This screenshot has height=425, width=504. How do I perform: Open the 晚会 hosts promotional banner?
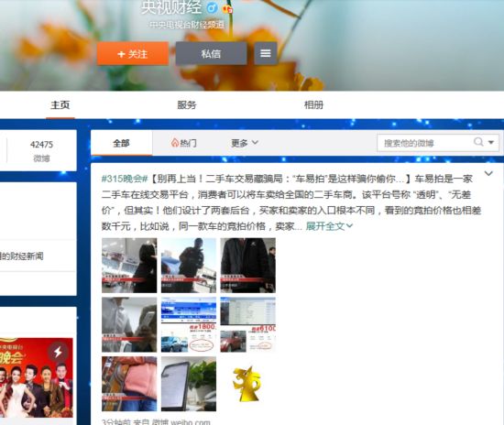37,377
